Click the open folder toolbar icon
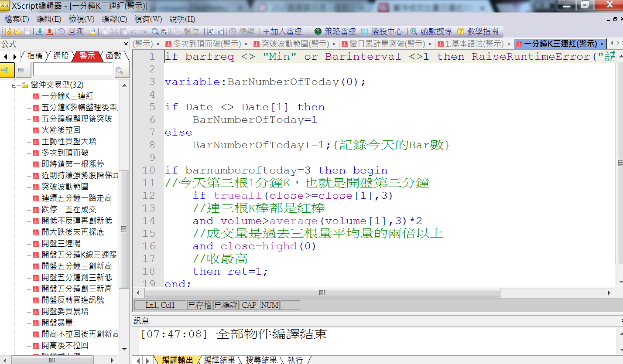 click(x=18, y=31)
